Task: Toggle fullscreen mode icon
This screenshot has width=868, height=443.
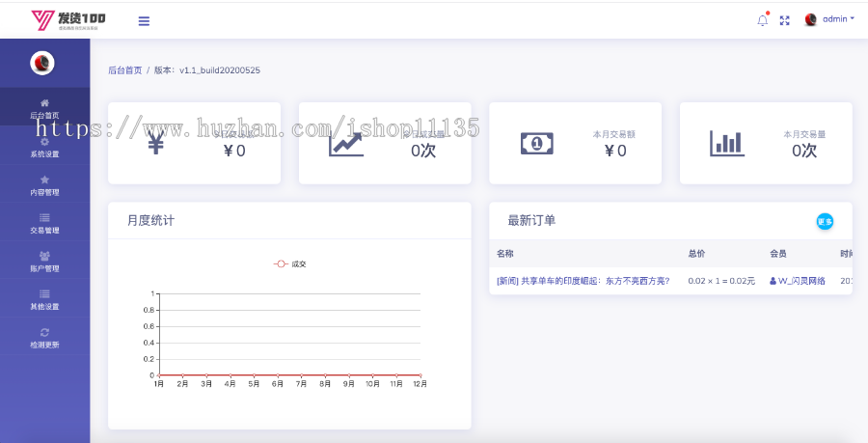Action: point(784,20)
